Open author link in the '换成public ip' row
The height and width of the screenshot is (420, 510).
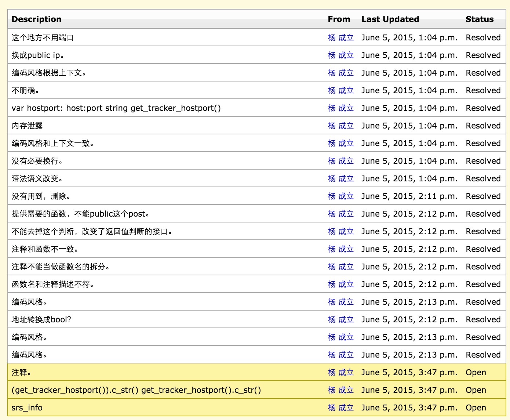(x=340, y=55)
